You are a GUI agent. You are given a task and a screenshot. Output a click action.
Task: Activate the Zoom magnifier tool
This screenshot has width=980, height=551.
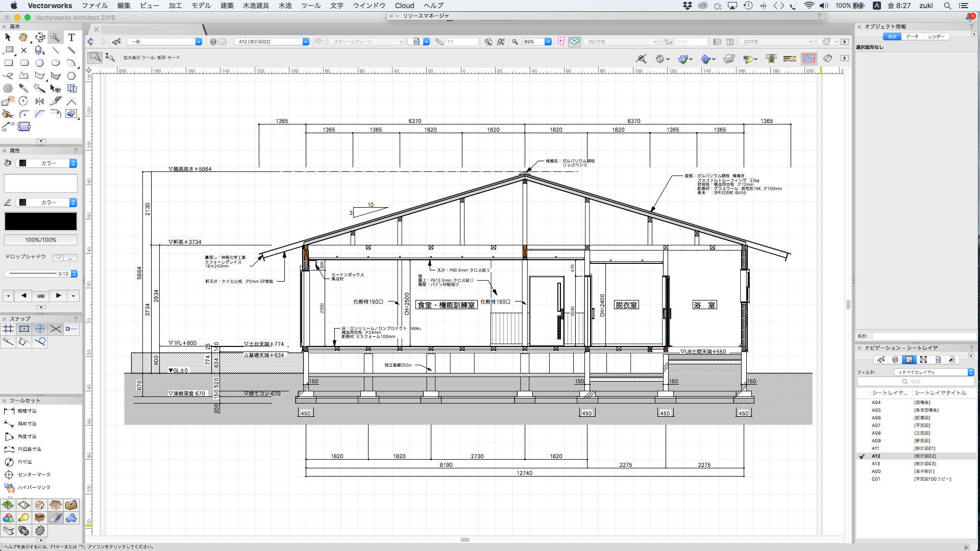[x=56, y=37]
